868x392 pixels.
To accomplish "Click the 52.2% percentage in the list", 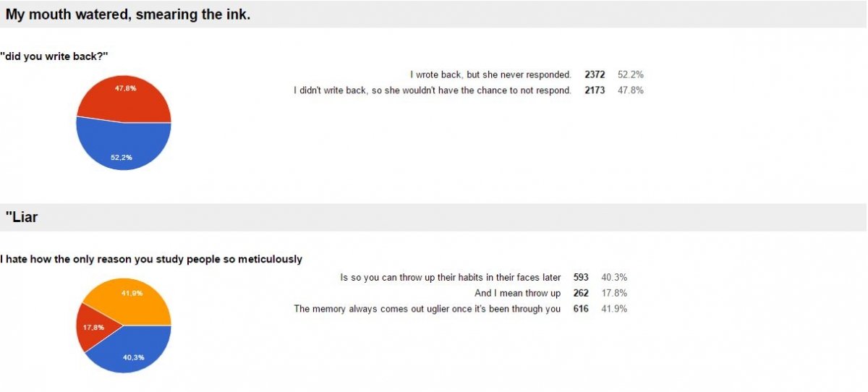I will (631, 74).
